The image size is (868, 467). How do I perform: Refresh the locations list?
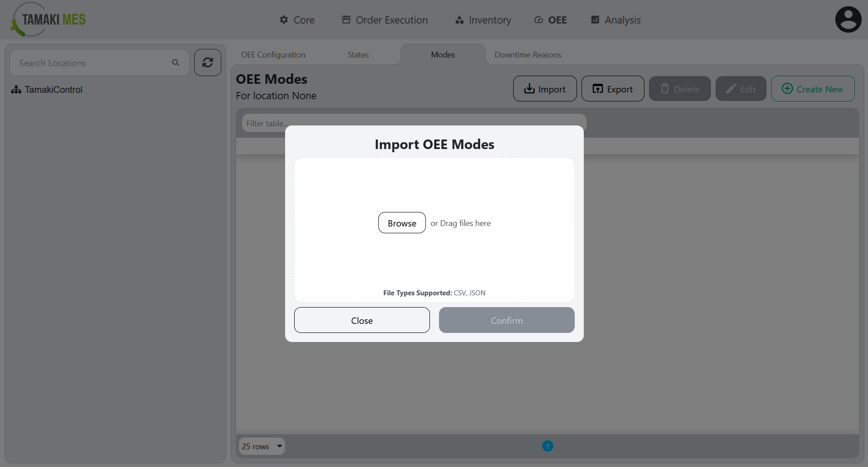207,63
